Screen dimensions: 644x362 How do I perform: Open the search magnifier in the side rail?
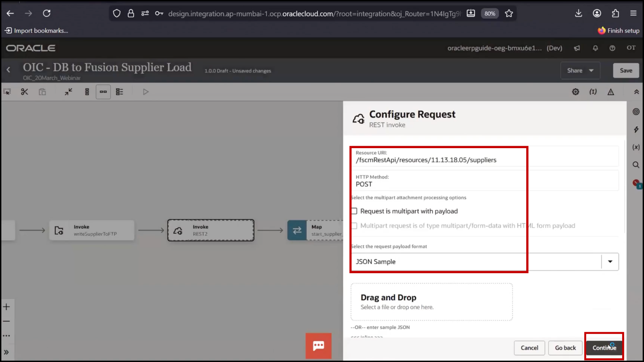click(636, 165)
